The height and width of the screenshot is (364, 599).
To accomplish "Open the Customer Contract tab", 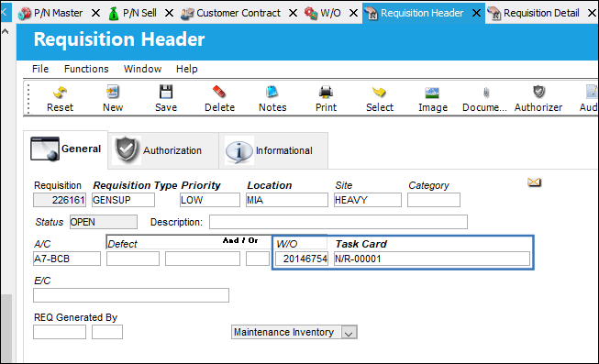I will tap(231, 13).
